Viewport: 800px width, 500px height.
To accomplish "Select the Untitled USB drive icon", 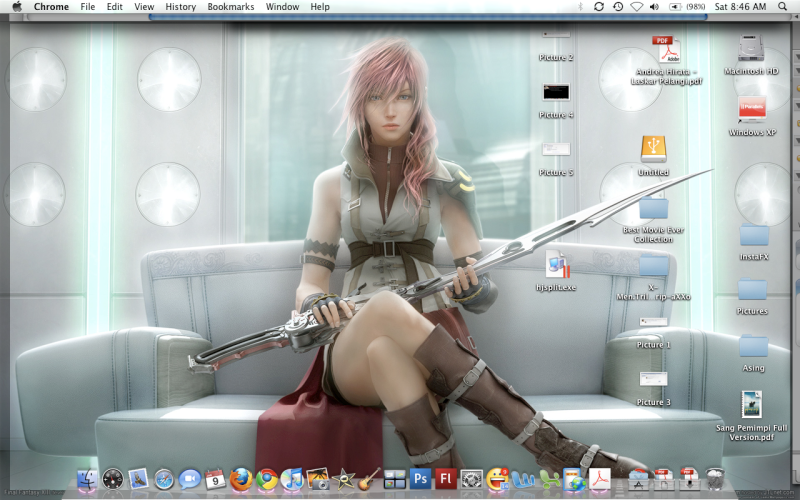I will click(x=653, y=149).
